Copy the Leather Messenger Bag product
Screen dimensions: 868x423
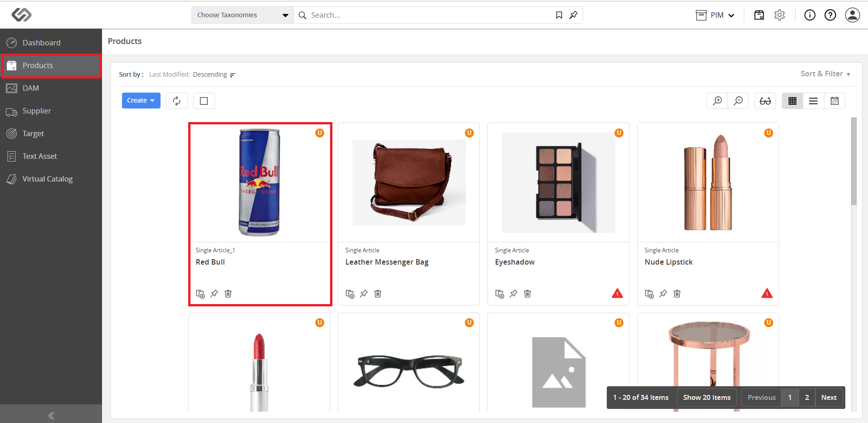click(350, 294)
